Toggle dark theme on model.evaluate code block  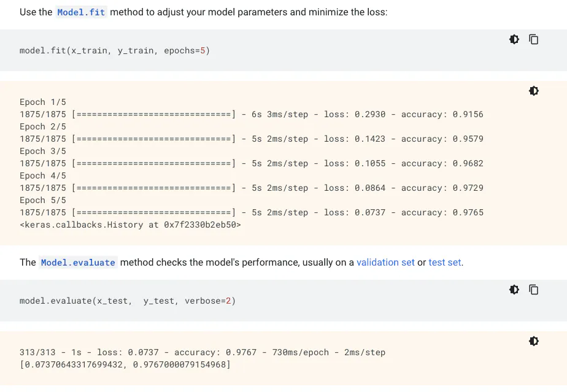click(514, 290)
